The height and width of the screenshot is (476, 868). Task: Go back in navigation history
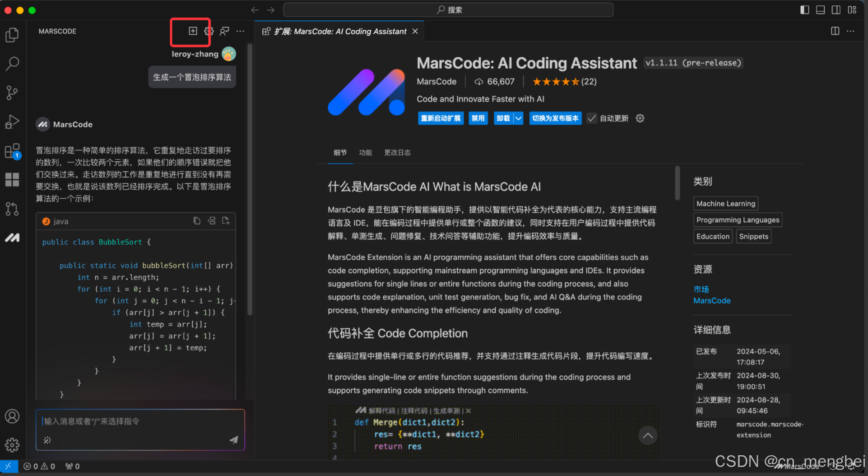point(255,10)
